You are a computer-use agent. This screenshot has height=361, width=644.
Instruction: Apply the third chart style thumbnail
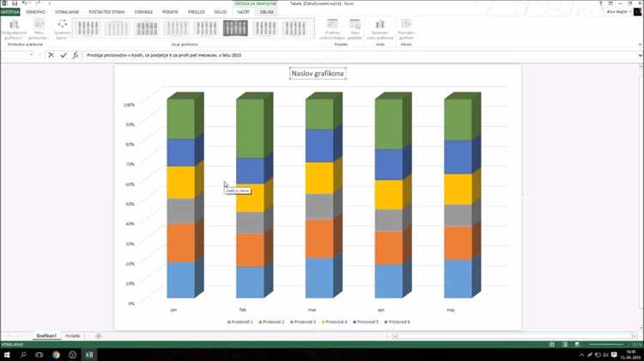147,28
